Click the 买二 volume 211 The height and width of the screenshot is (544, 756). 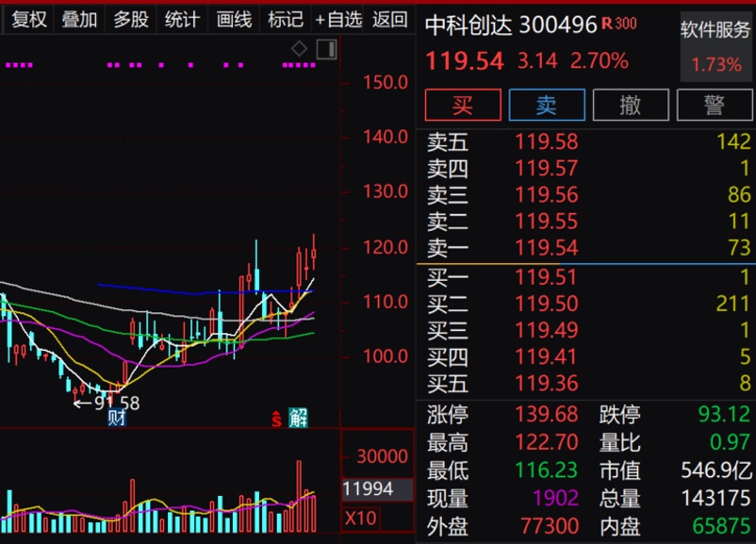click(x=733, y=304)
